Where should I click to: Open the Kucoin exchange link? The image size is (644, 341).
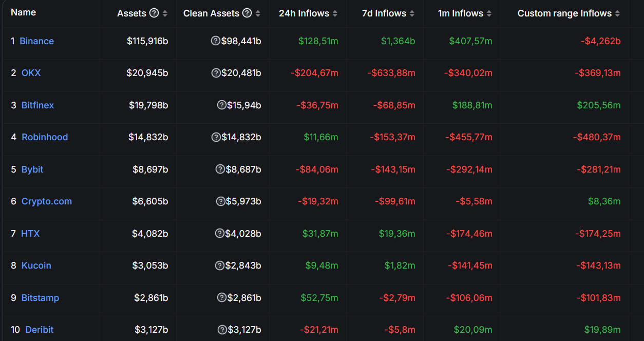[36, 266]
